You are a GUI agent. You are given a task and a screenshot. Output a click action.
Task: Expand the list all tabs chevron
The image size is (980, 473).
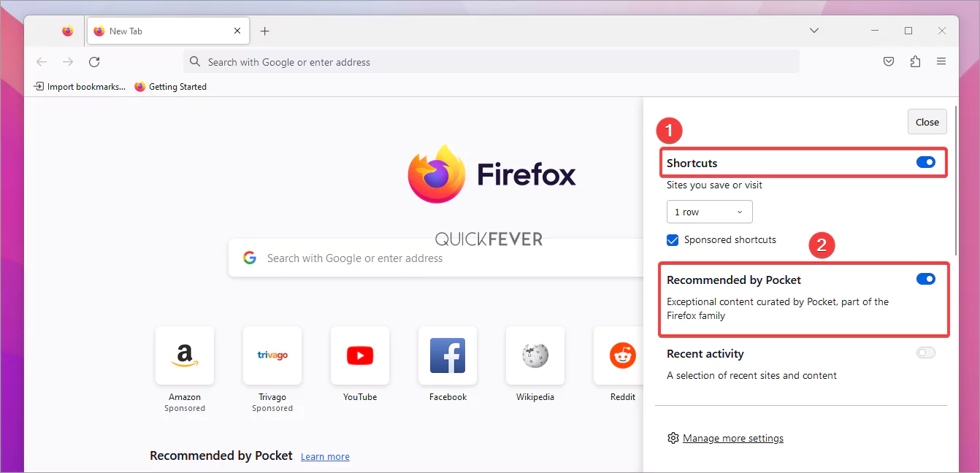click(x=814, y=31)
